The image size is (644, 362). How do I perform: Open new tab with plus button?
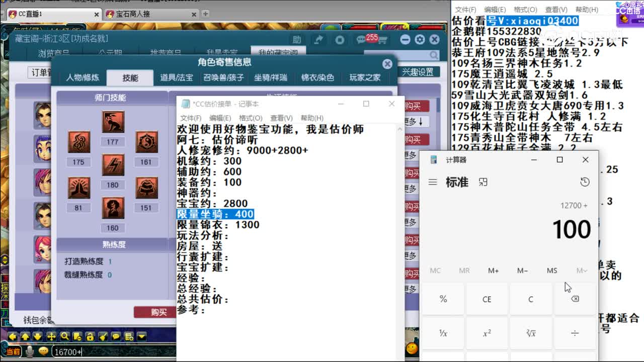pos(205,14)
